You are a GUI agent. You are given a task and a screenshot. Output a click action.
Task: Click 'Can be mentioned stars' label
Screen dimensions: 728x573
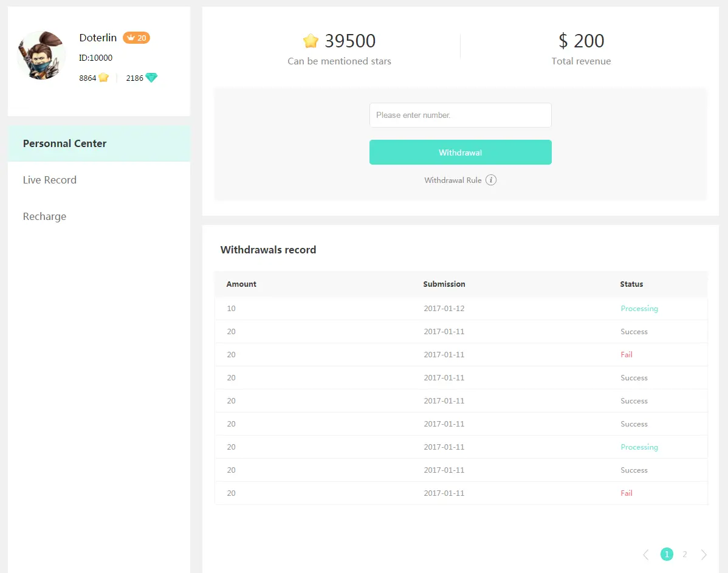(x=340, y=61)
